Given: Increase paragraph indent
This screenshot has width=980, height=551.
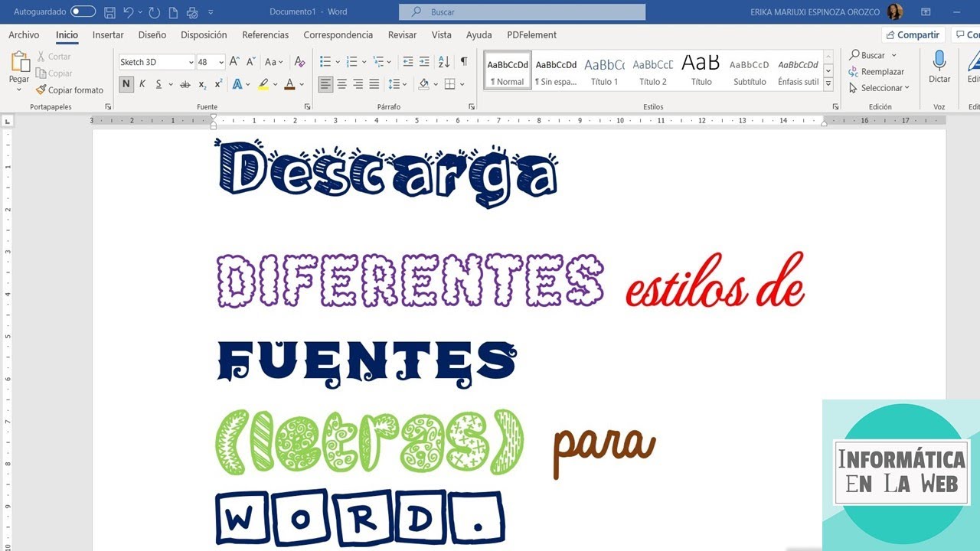Looking at the screenshot, I should (x=424, y=62).
